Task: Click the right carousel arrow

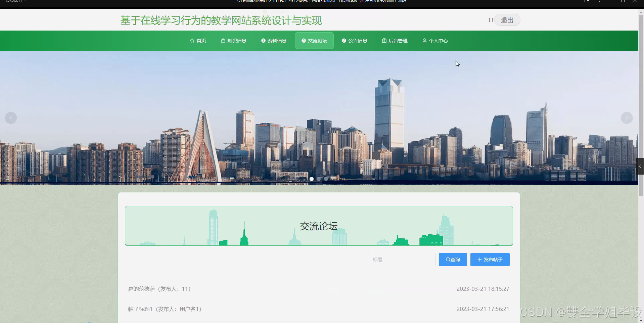Action: (x=627, y=118)
